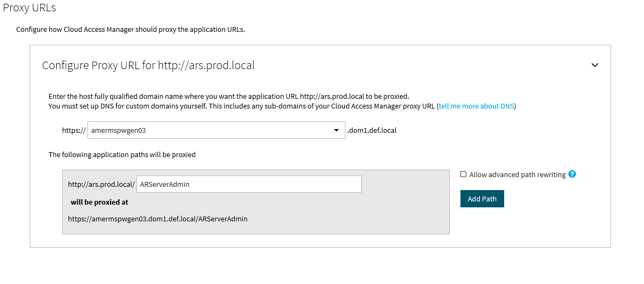Enable the Allow advanced path rewriting checkbox
The height and width of the screenshot is (284, 644).
pyautogui.click(x=463, y=174)
